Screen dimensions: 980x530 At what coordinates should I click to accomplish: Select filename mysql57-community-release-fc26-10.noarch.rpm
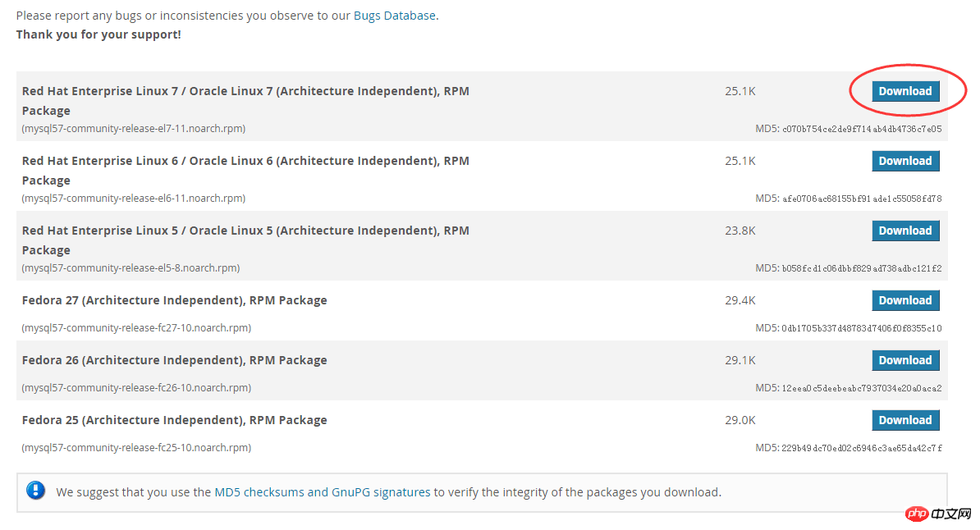click(x=136, y=388)
